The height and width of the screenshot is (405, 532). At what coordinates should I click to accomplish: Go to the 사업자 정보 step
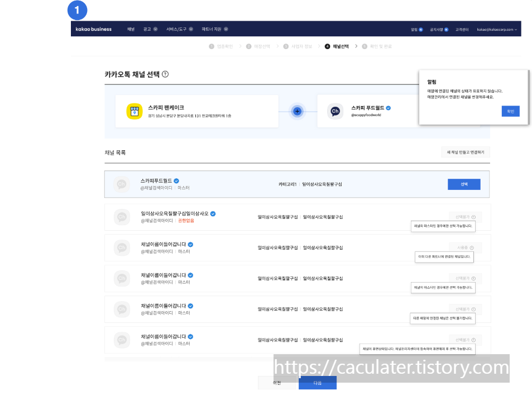click(x=301, y=46)
